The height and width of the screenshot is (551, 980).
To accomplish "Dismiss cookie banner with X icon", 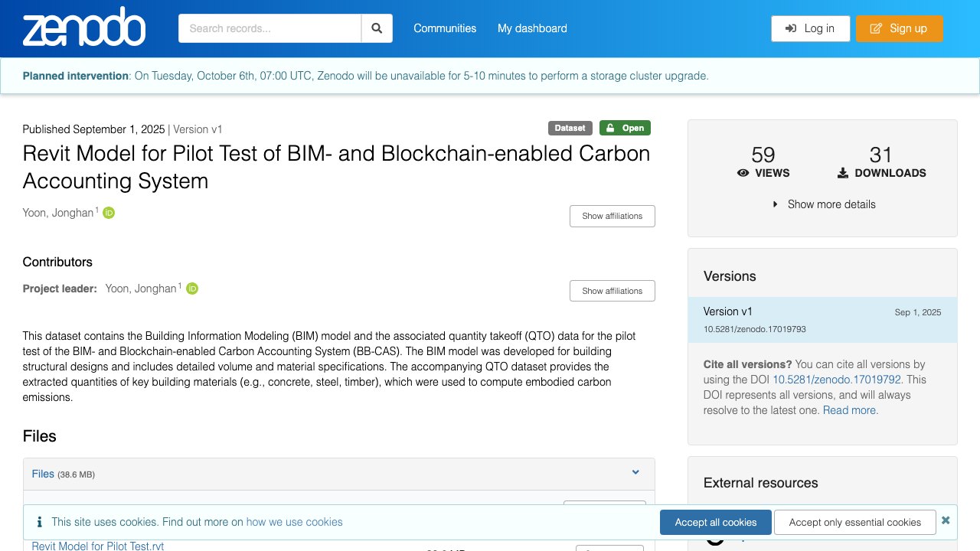I will [946, 520].
